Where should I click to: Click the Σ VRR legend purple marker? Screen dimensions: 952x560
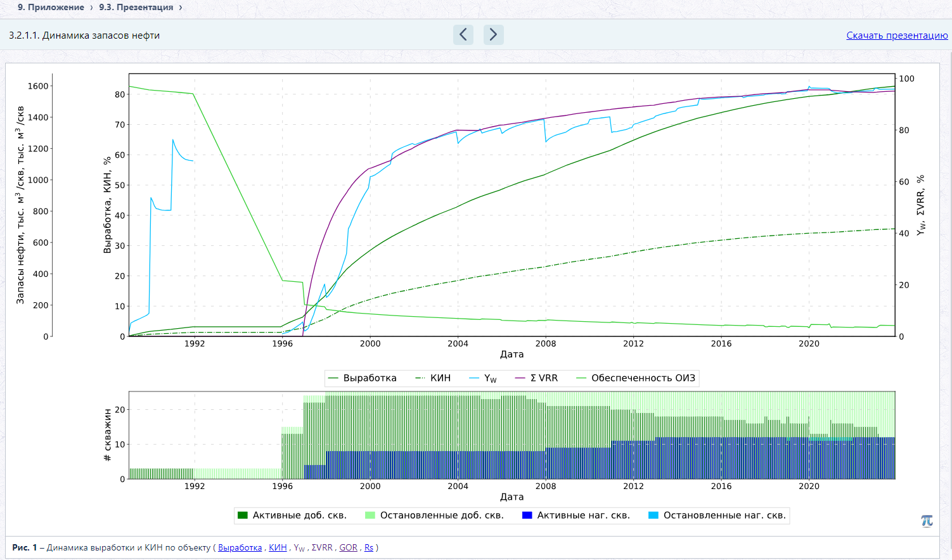520,378
